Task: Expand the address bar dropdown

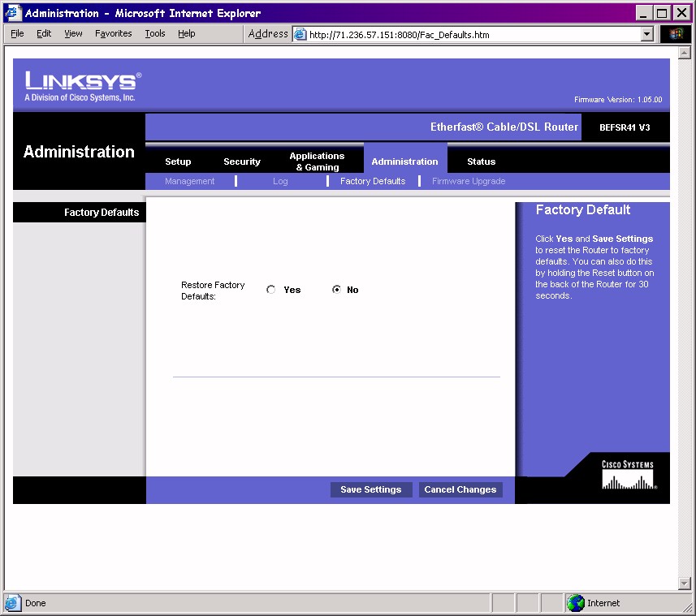Action: (647, 34)
